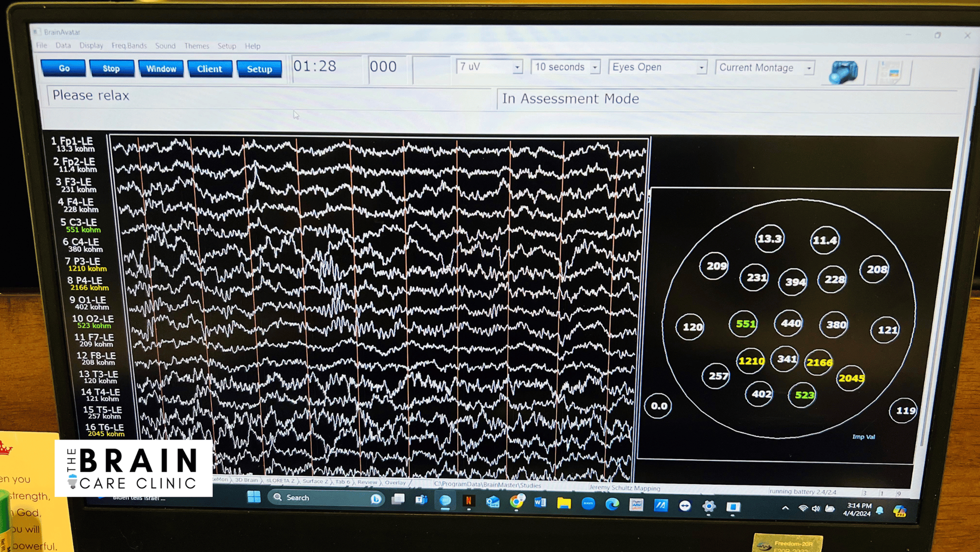This screenshot has width=980, height=552.
Task: Open Microsoft Word from the taskbar
Action: click(x=540, y=502)
